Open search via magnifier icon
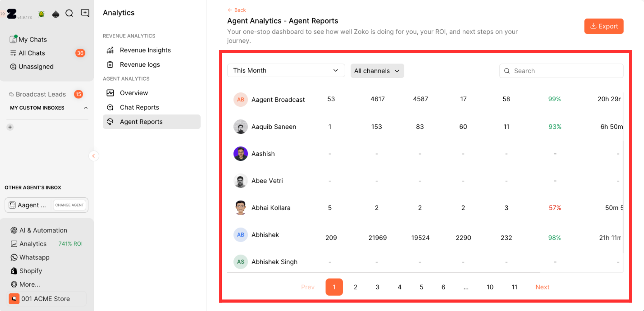The image size is (644, 311). point(69,13)
